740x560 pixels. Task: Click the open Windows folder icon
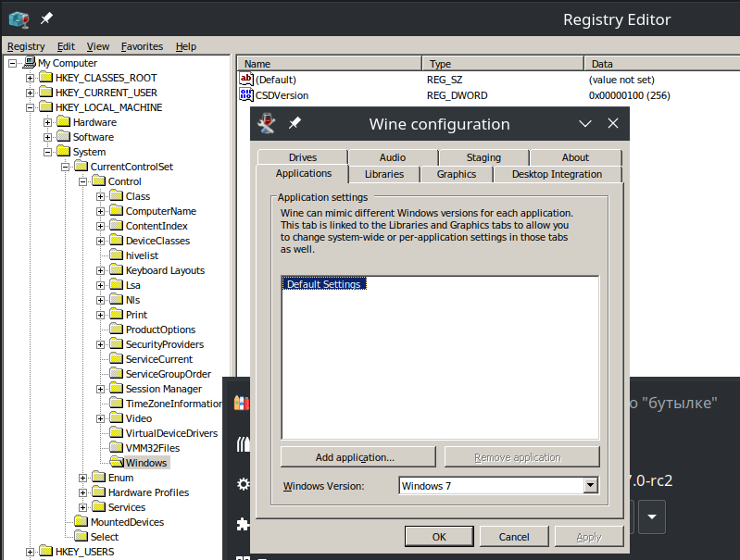pyautogui.click(x=116, y=462)
